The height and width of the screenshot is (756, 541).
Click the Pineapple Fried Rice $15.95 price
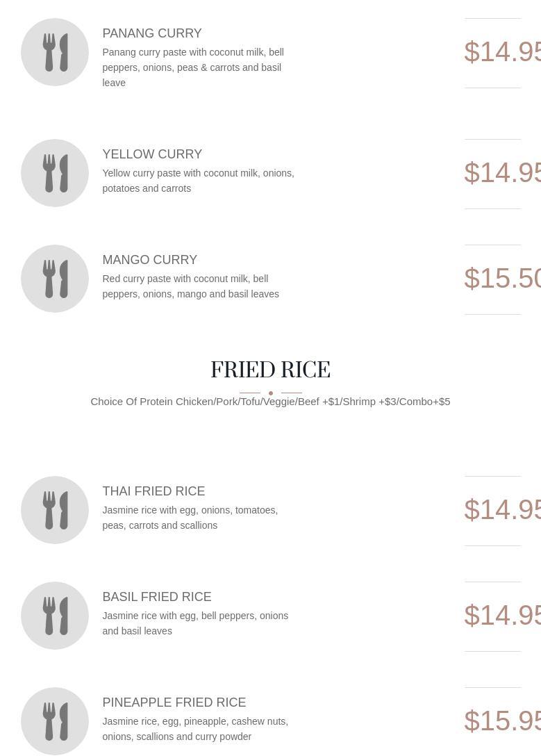click(503, 721)
